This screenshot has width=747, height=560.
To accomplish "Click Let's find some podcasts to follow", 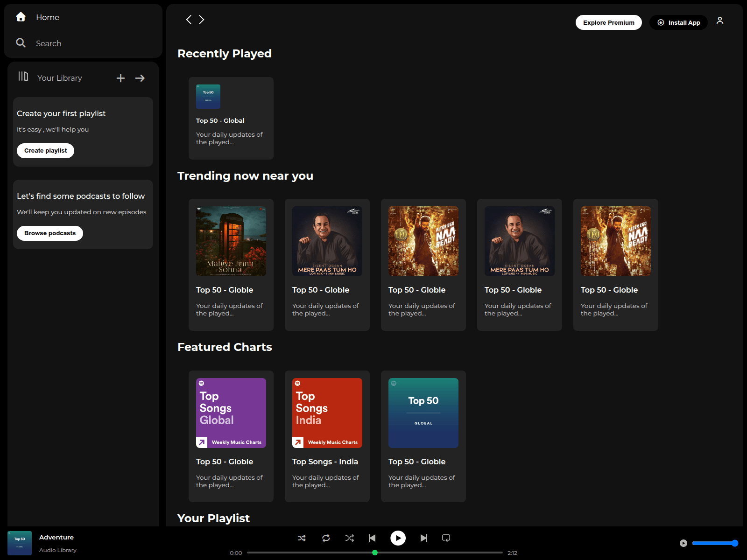I will pyautogui.click(x=81, y=196).
